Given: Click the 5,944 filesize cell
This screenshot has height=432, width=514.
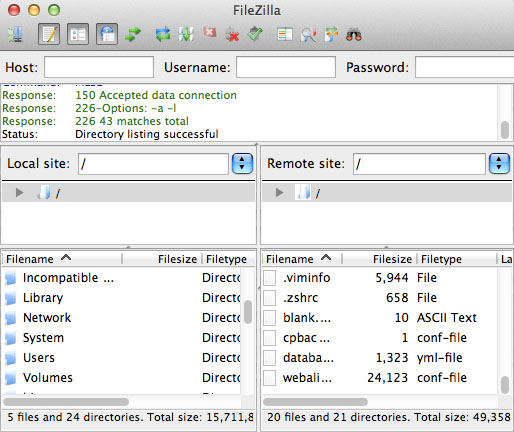Looking at the screenshot, I should pos(392,278).
